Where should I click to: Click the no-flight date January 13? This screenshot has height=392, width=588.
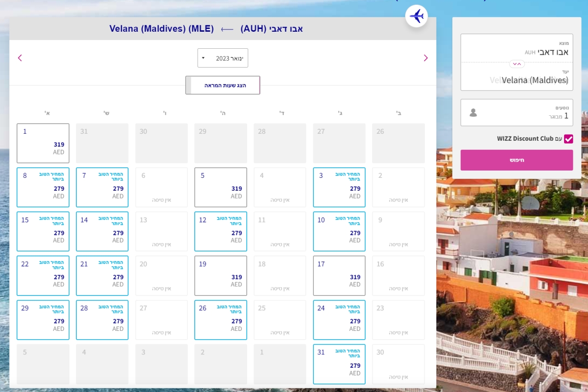tap(162, 232)
